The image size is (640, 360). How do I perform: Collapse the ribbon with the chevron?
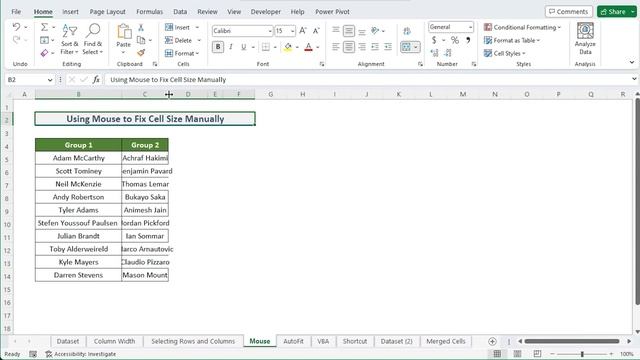pos(632,62)
